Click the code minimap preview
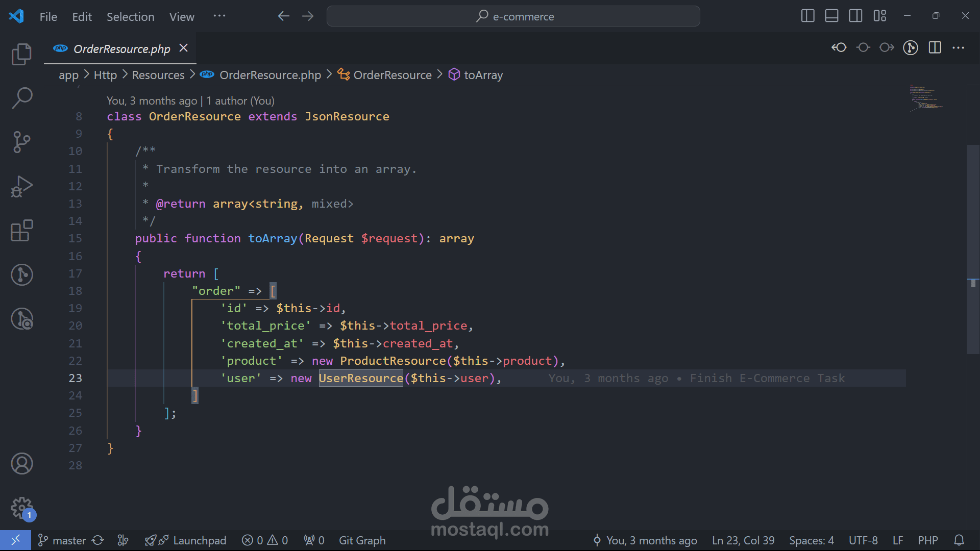 click(x=926, y=98)
